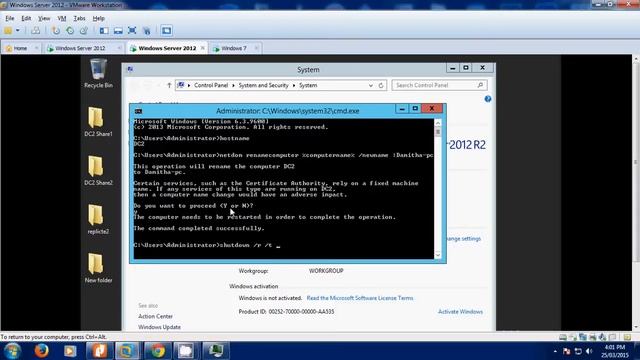The height and width of the screenshot is (360, 640).
Task: Open the Tabs menu
Action: coord(79,18)
